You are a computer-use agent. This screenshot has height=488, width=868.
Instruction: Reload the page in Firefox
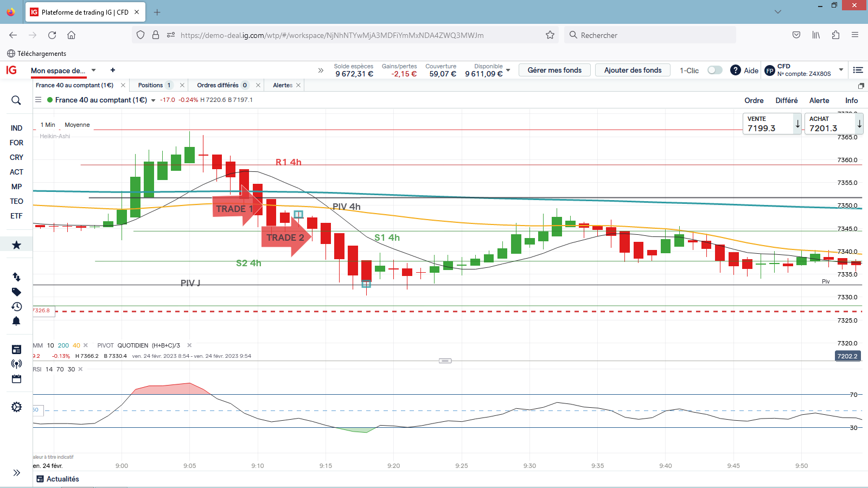coord(52,35)
